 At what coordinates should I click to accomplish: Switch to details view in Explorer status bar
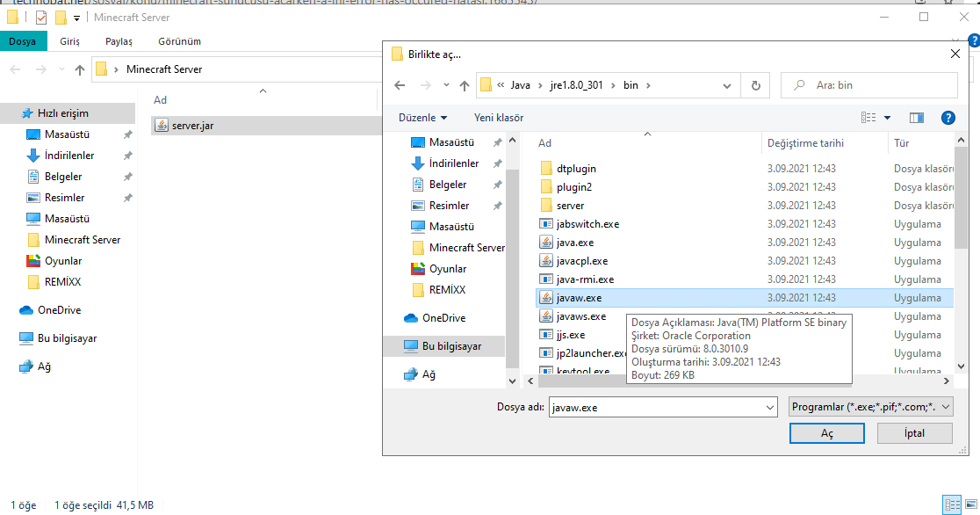(953, 504)
